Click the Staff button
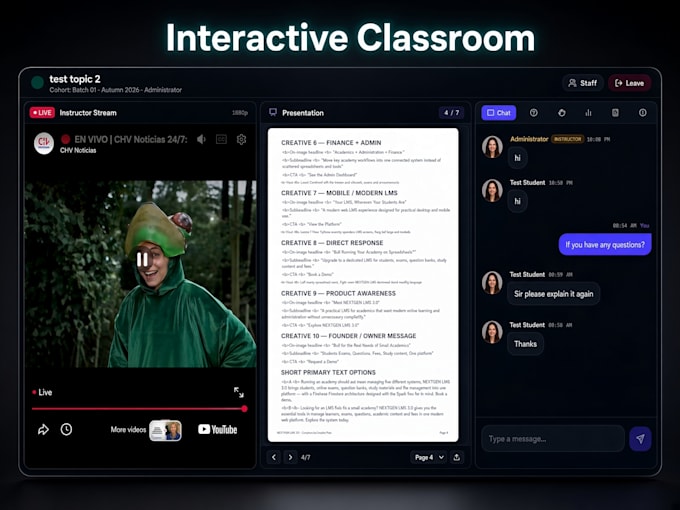 (x=583, y=83)
